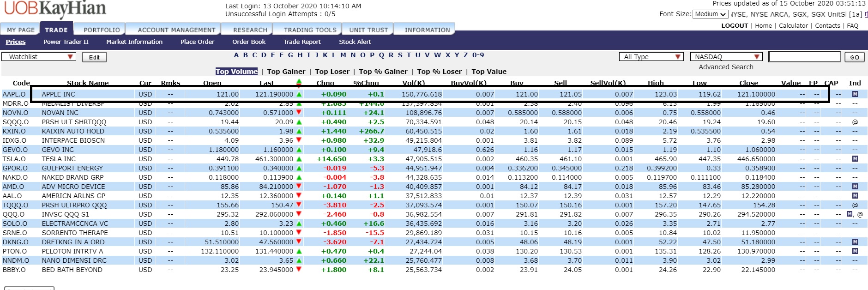Click the green up arrow beside AAPL.O last price
The image size is (868, 290).
click(299, 94)
